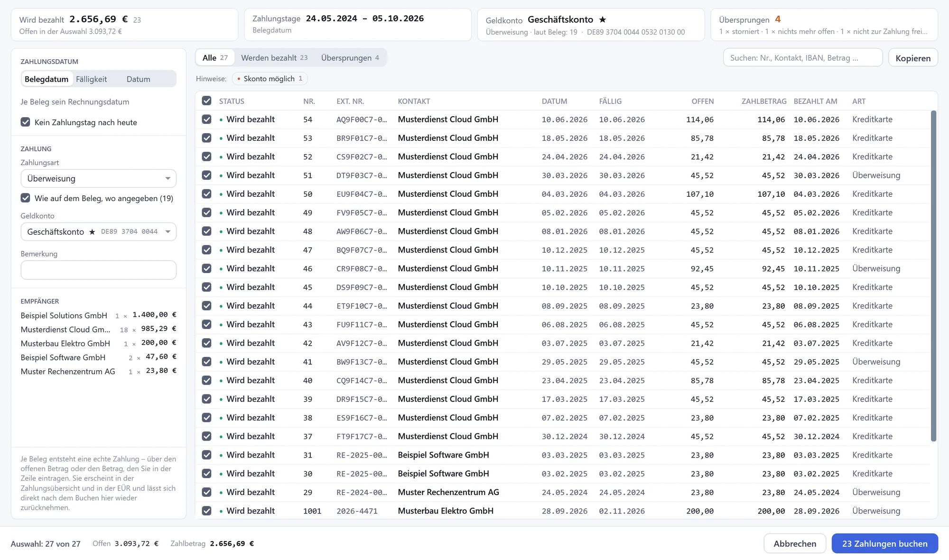Viewport: 949px width, 560px height.
Task: Select recipient Beispiel Solutions GmbH in Empfänger list
Action: pyautogui.click(x=98, y=315)
